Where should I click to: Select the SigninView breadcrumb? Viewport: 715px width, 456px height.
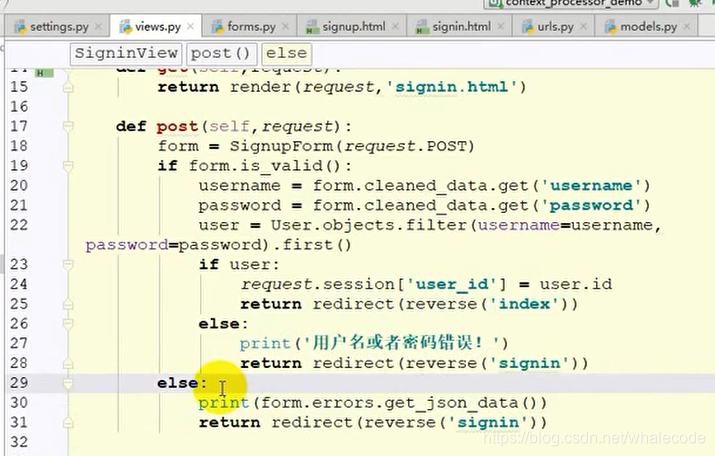[x=126, y=54]
